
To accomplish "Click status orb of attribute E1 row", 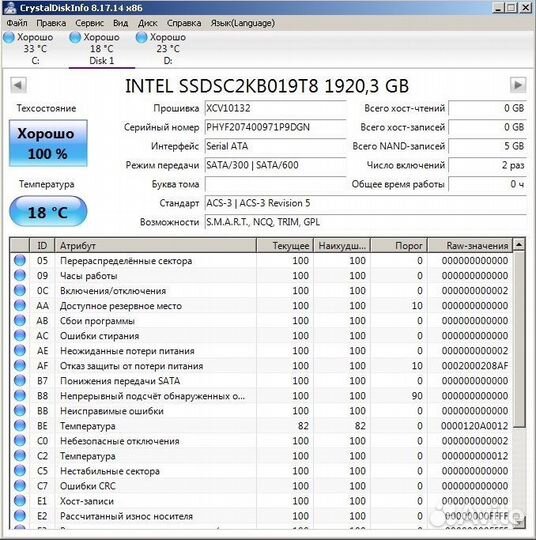I will [x=20, y=501].
